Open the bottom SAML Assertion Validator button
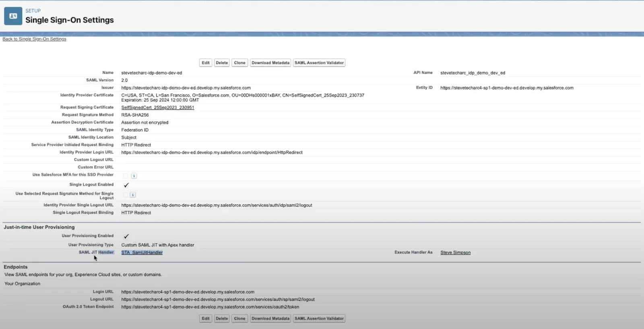This screenshot has width=644, height=329. [319, 319]
